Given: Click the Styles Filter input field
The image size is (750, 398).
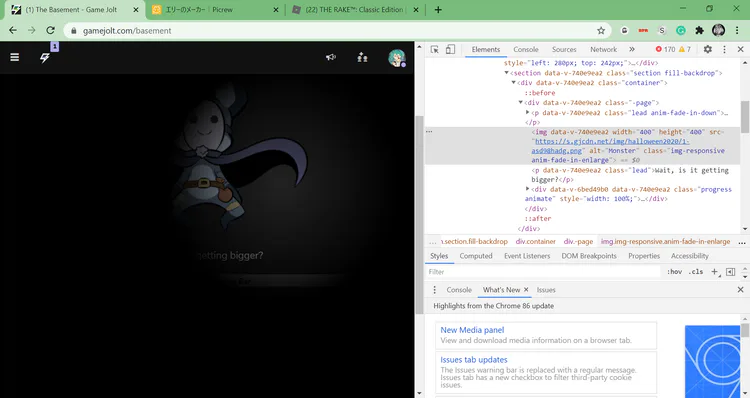Looking at the screenshot, I should click(x=543, y=272).
